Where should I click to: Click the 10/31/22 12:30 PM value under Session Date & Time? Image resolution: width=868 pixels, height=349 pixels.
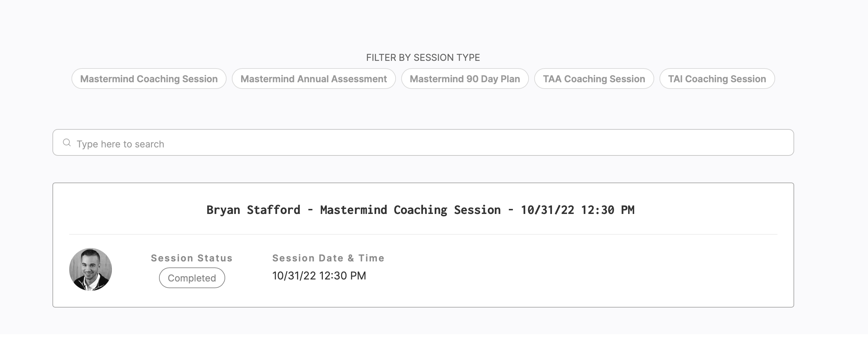pos(319,275)
